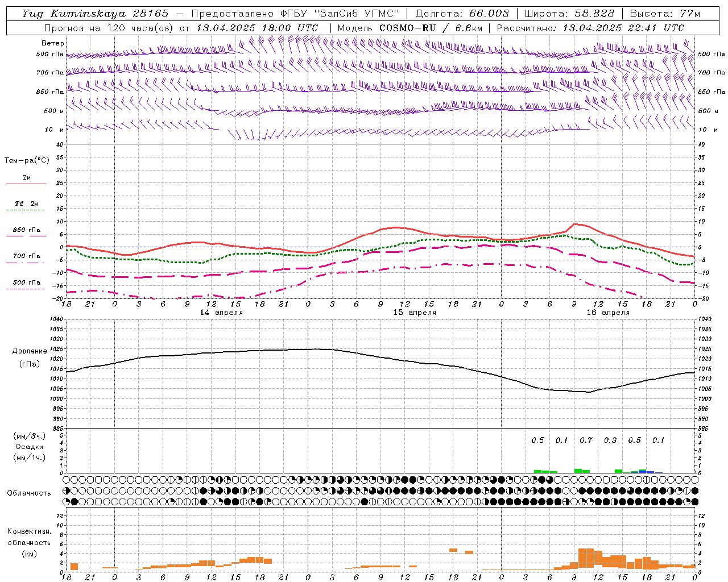
Task: Click the Долгота: 66.003 value
Action: (462, 14)
